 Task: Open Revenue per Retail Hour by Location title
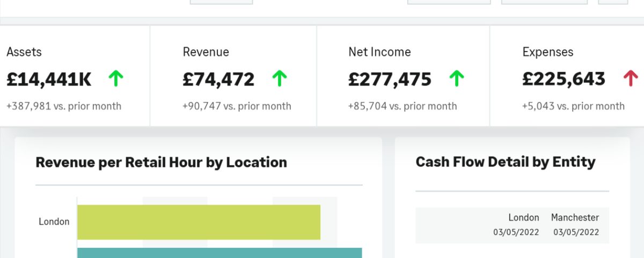coord(161,162)
